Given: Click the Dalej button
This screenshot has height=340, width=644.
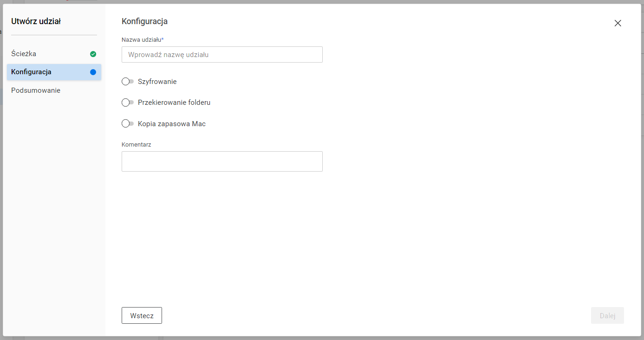Looking at the screenshot, I should tap(607, 315).
